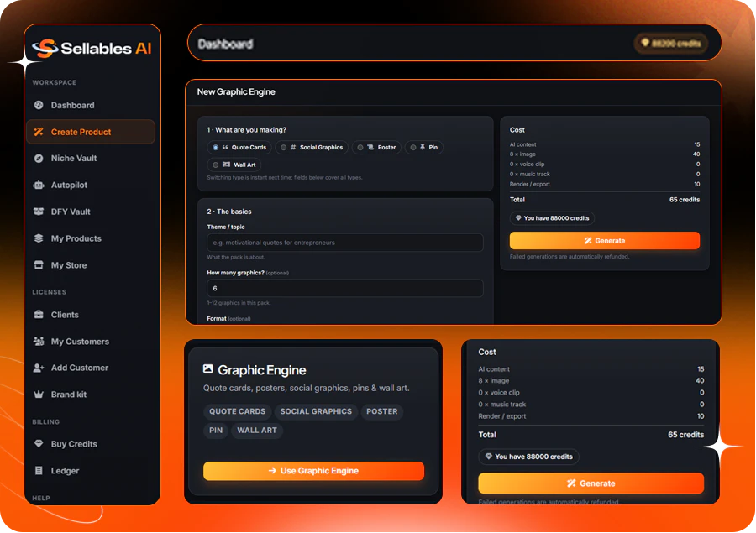
Task: Click the PIN tag chip
Action: click(x=216, y=431)
